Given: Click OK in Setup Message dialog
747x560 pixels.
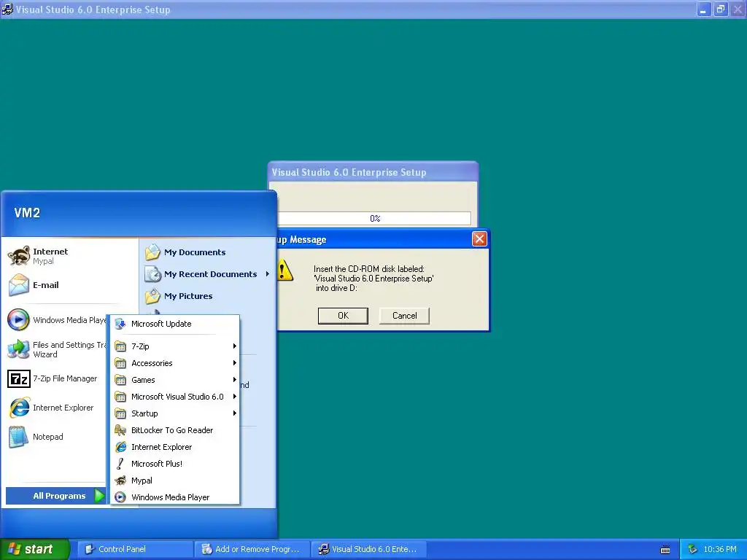Looking at the screenshot, I should coord(343,316).
